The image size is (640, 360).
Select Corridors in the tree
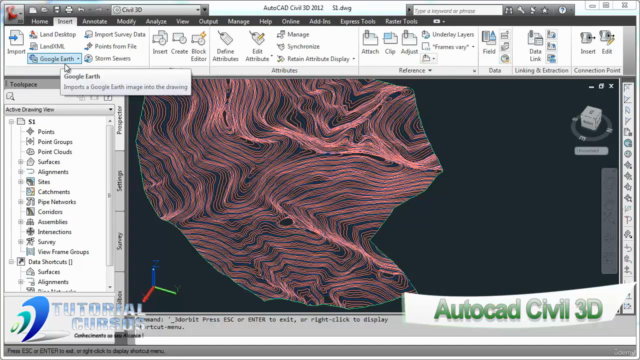[x=50, y=212]
